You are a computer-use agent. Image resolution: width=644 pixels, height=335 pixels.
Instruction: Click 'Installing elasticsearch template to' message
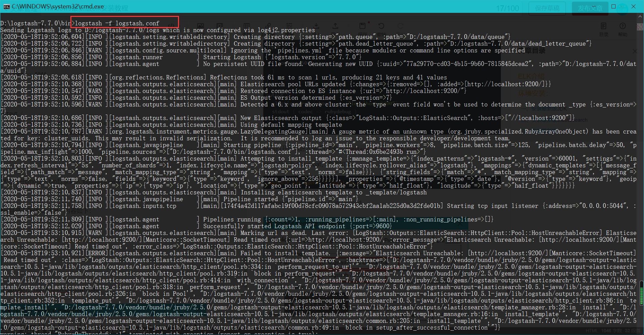[302, 192]
